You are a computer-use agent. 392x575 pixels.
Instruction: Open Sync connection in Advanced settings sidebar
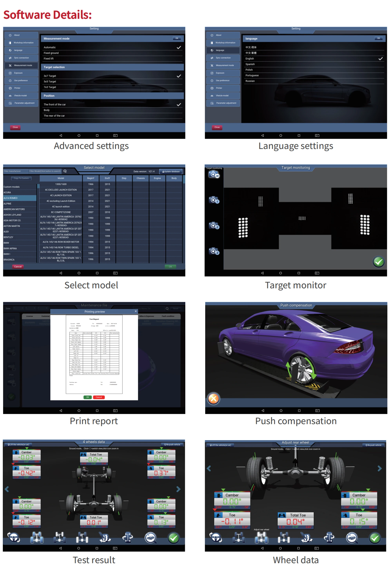[x=21, y=58]
